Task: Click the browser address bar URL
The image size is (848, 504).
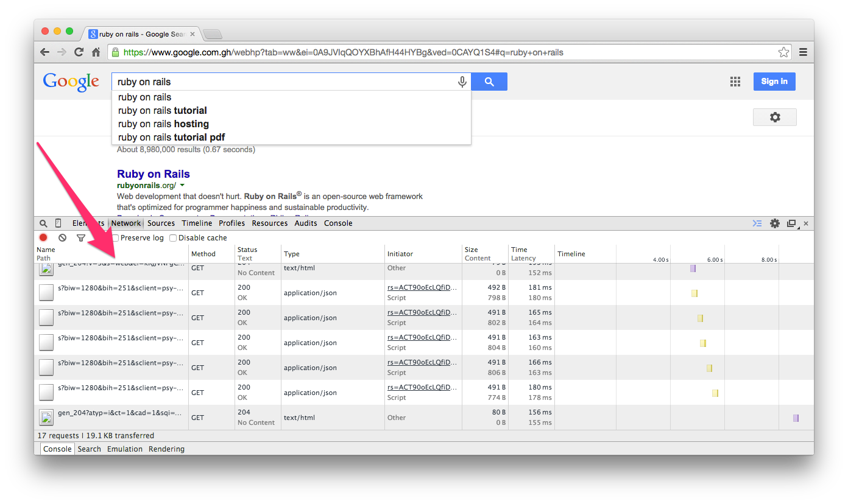Action: 344,52
